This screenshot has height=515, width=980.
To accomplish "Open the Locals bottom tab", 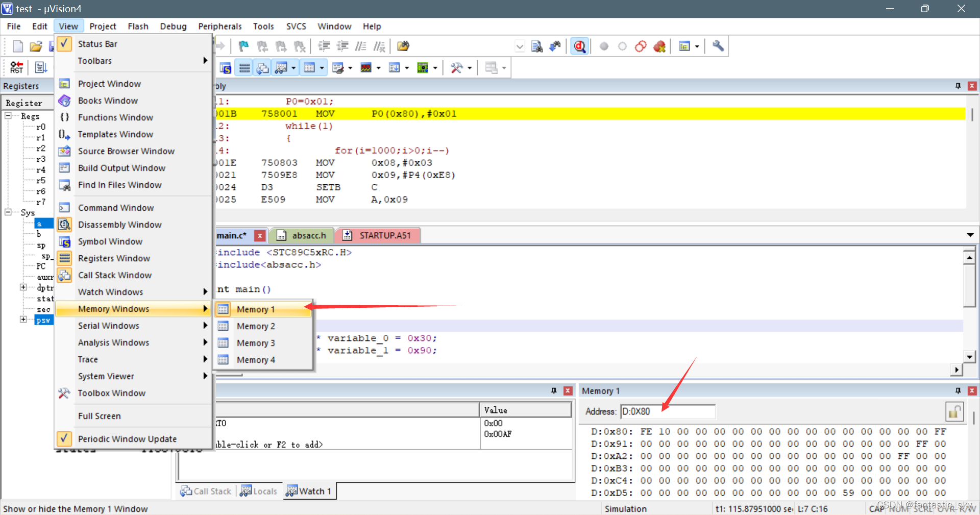I will [x=259, y=491].
